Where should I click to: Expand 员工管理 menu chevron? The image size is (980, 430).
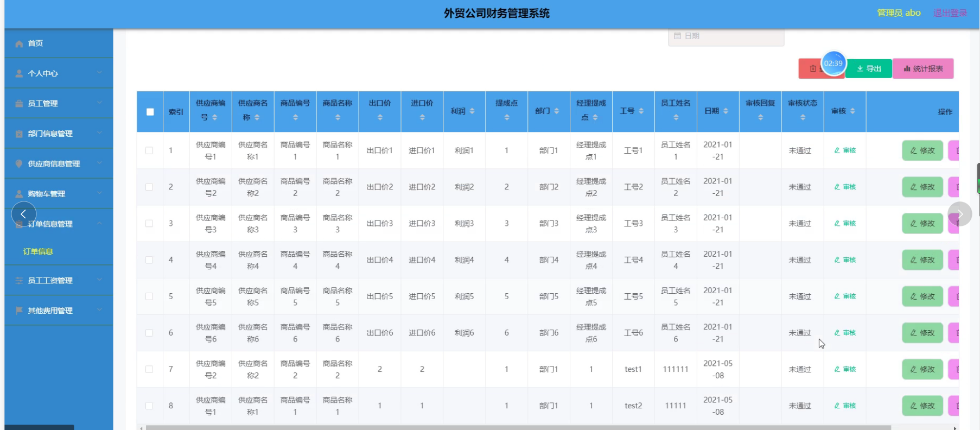point(99,103)
